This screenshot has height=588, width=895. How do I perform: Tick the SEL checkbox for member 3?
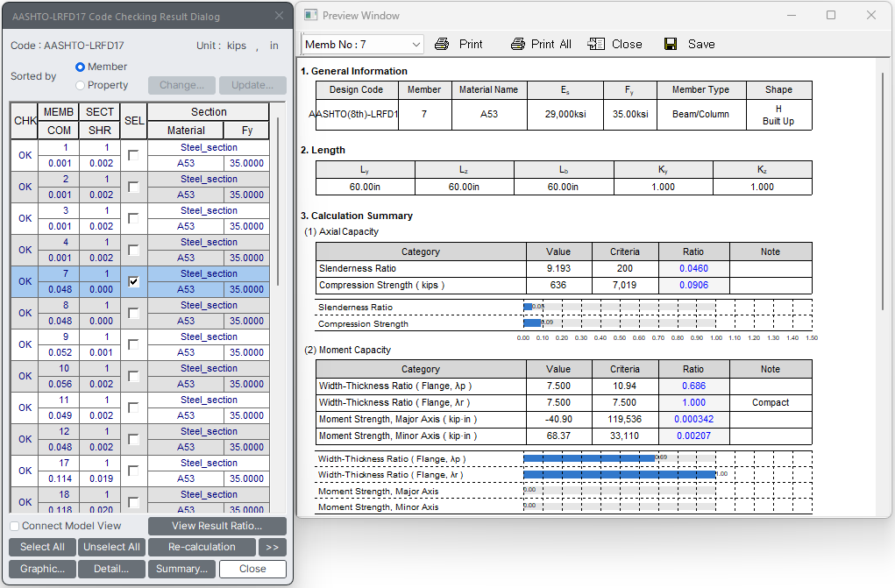tap(133, 218)
